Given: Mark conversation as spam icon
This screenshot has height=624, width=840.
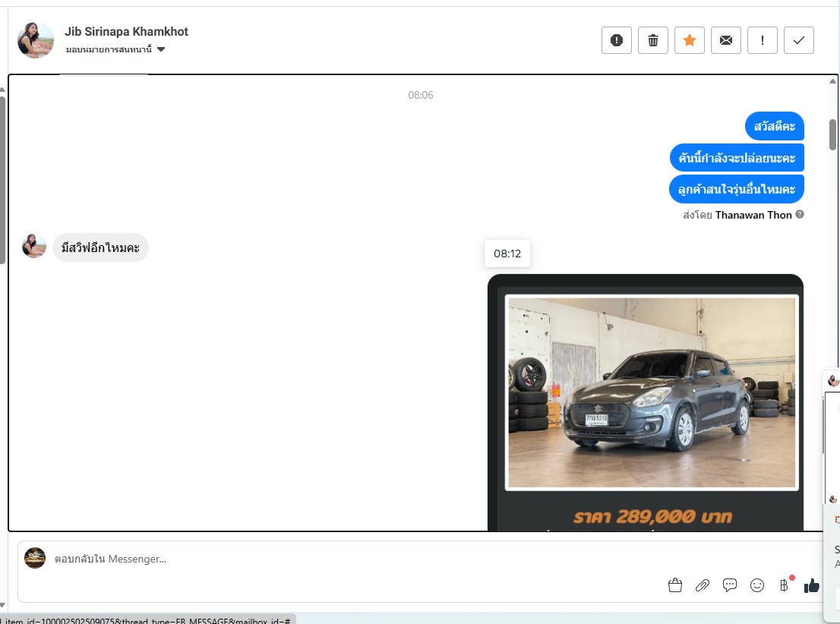Looking at the screenshot, I should pyautogui.click(x=616, y=40).
